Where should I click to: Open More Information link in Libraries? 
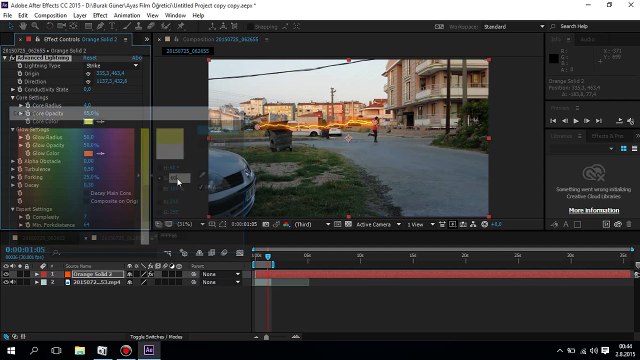coord(594,210)
